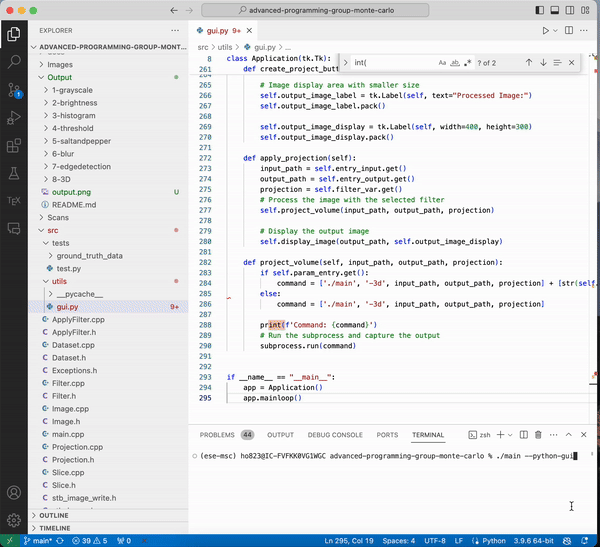Toggle the bottom panel layout icon
Viewport: 600px width, 547px height.
pyautogui.click(x=554, y=10)
